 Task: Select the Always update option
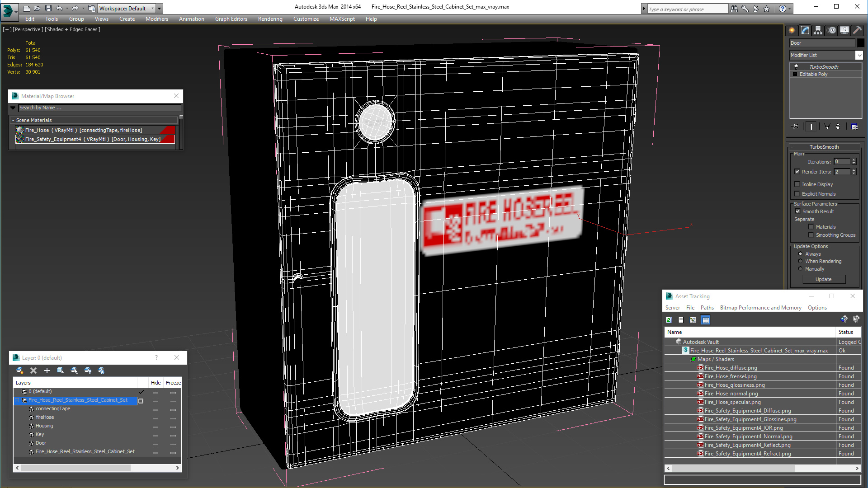tap(800, 254)
